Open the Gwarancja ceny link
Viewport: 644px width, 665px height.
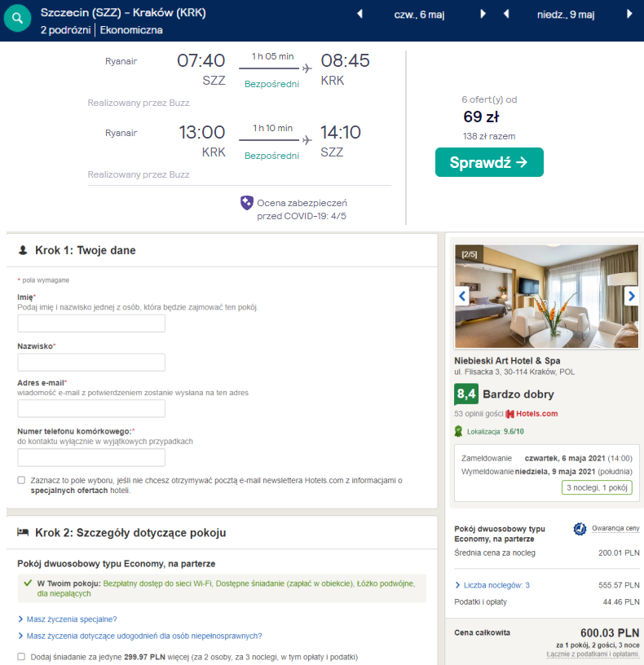click(x=615, y=528)
